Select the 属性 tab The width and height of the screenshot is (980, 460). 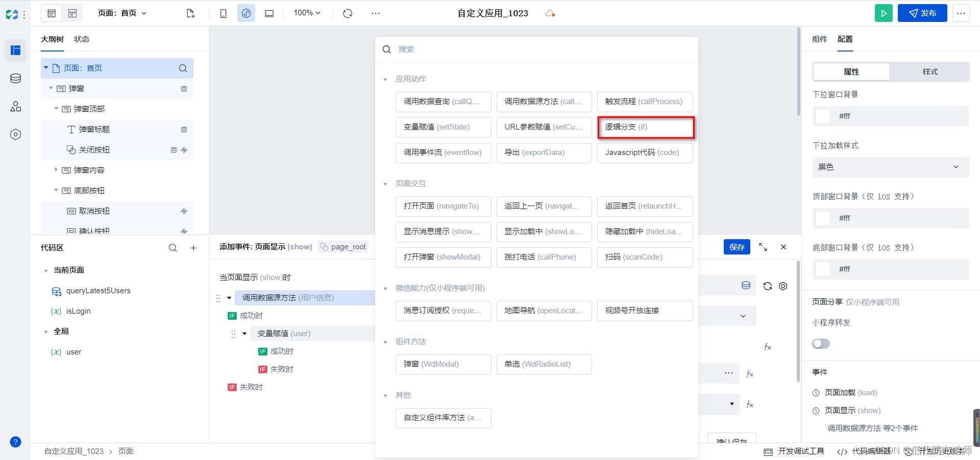point(851,72)
